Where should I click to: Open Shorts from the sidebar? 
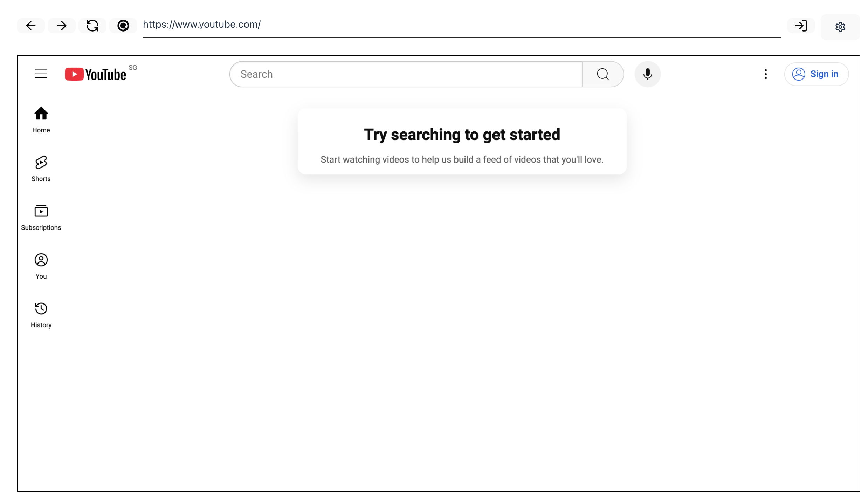[x=41, y=168]
